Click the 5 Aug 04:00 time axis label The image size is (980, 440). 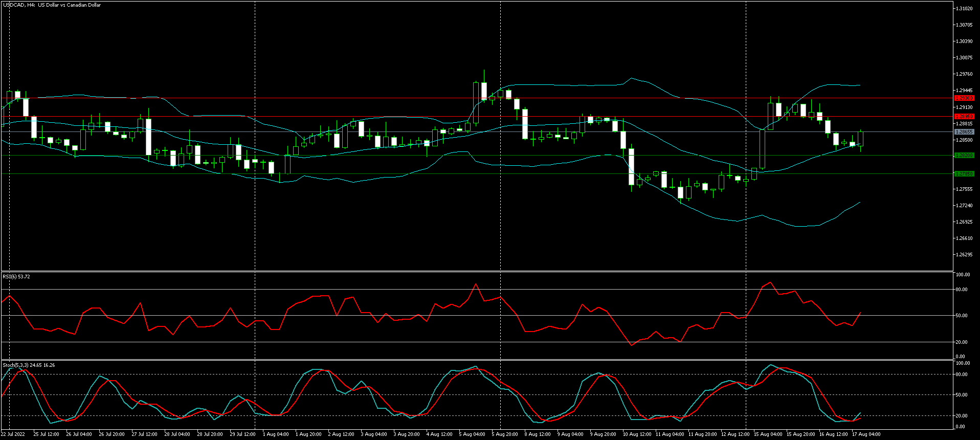[x=472, y=434]
